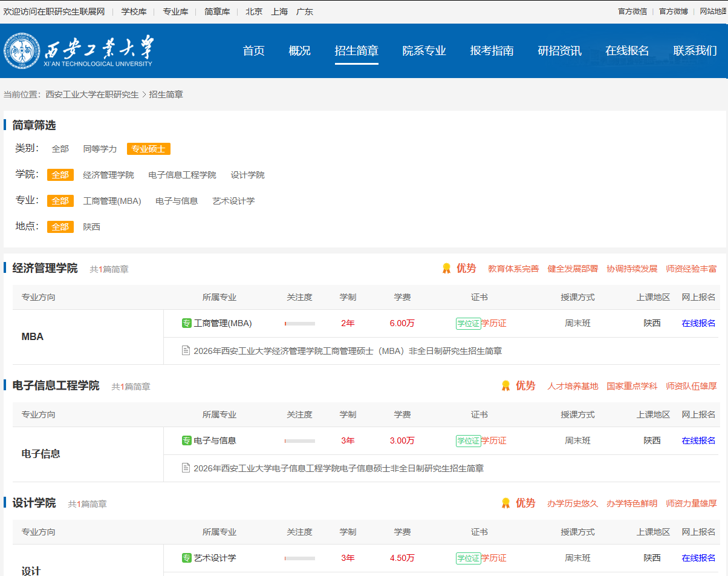Open the 学校库 top link
This screenshot has height=576, width=728.
pyautogui.click(x=134, y=11)
